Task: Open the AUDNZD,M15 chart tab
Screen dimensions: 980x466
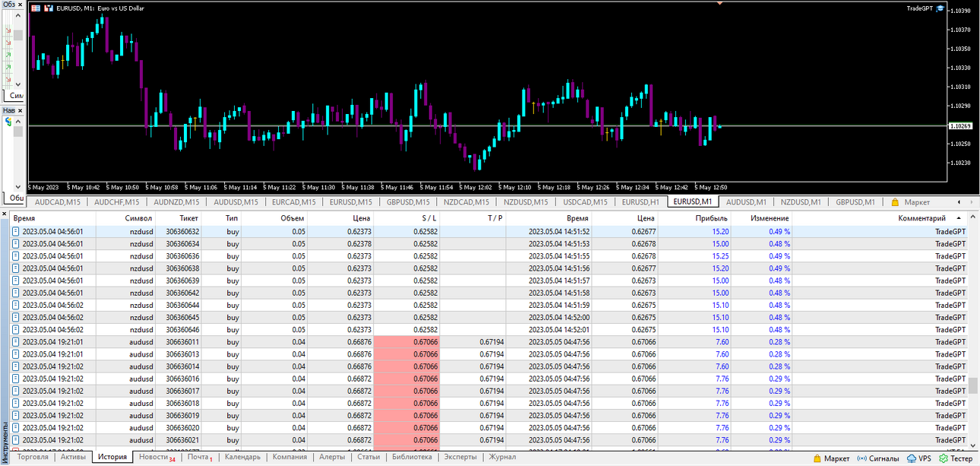Action: click(x=176, y=202)
